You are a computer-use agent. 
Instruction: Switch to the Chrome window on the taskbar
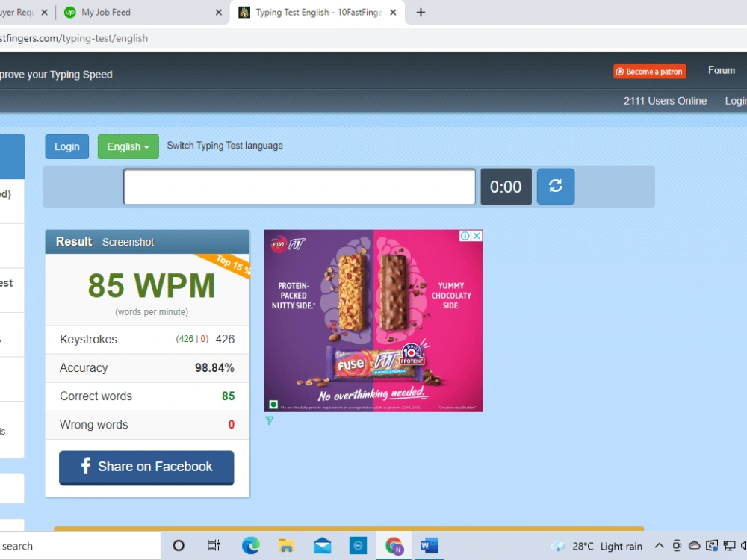[x=394, y=546]
